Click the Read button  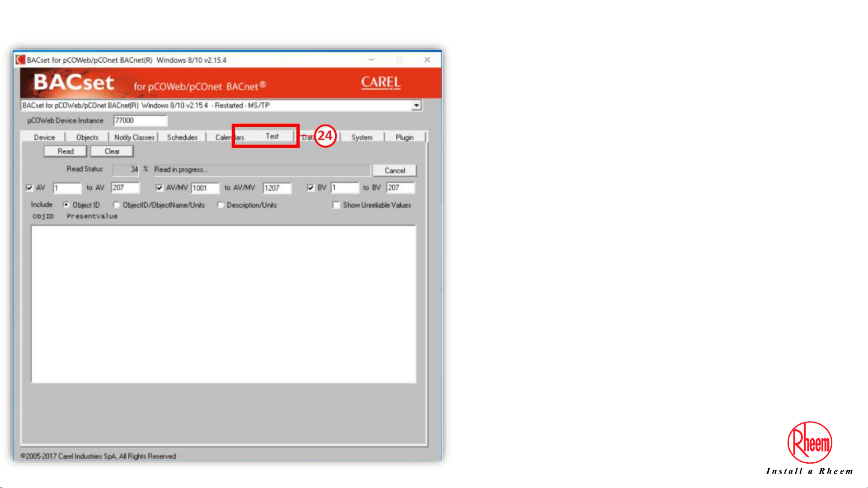[66, 151]
